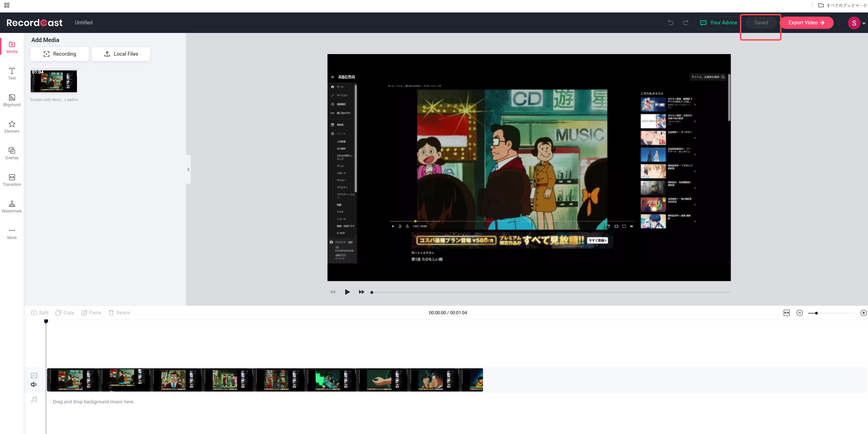Click the video preview canvas
Viewport: 868px width, 434px height.
pos(529,168)
